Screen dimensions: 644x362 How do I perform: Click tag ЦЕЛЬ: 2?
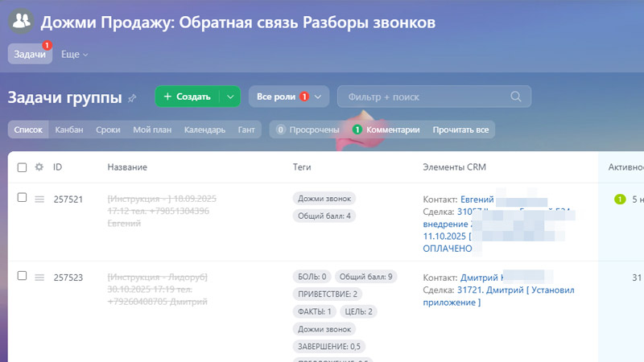coord(358,311)
